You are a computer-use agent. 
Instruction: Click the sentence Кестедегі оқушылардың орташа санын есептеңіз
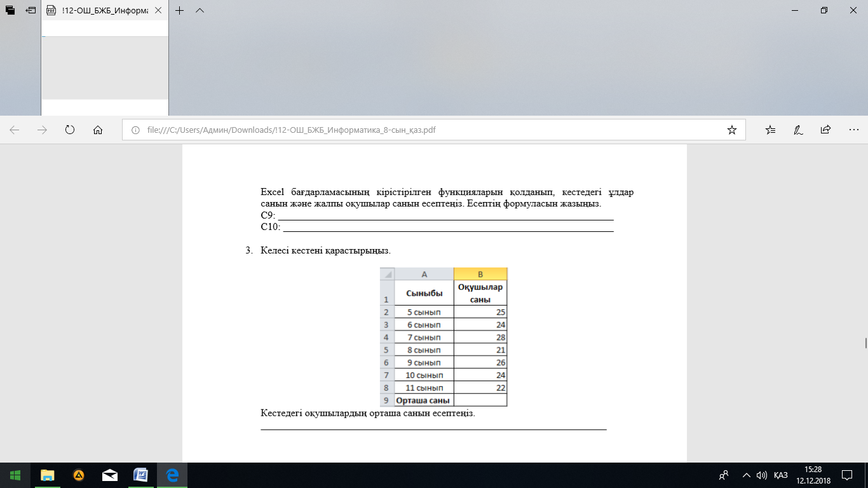pyautogui.click(x=368, y=413)
